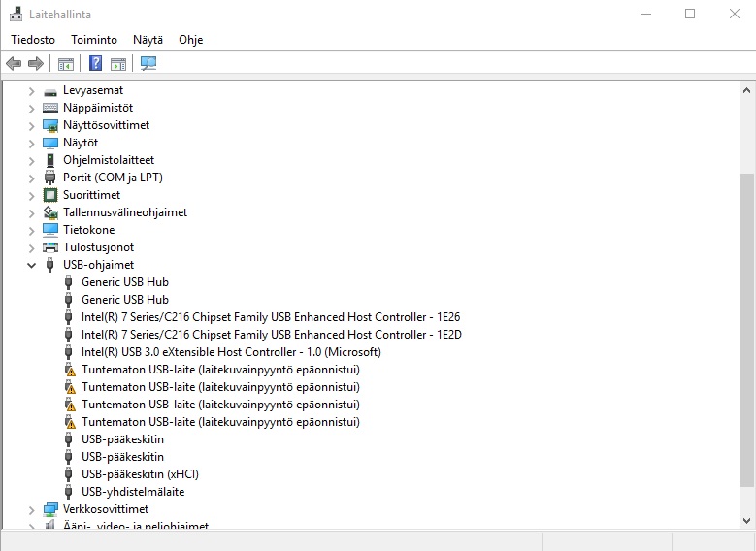Select the USB-yhdistelmälaite device

[x=133, y=492]
